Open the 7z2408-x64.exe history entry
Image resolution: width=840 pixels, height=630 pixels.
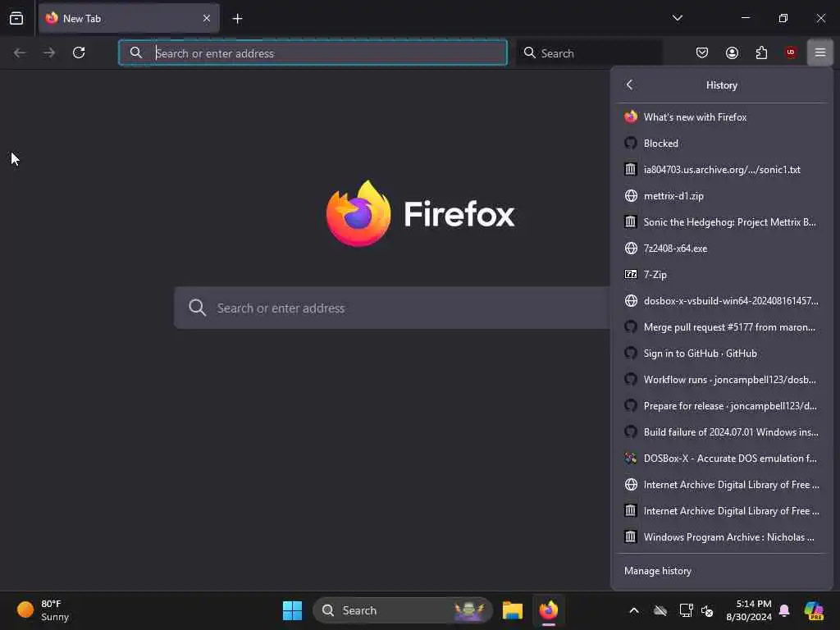[x=722, y=248]
